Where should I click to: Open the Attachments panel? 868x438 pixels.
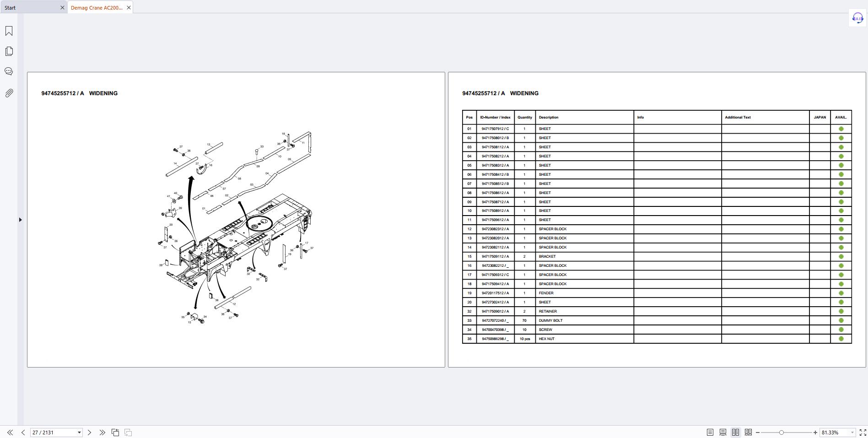pos(9,92)
